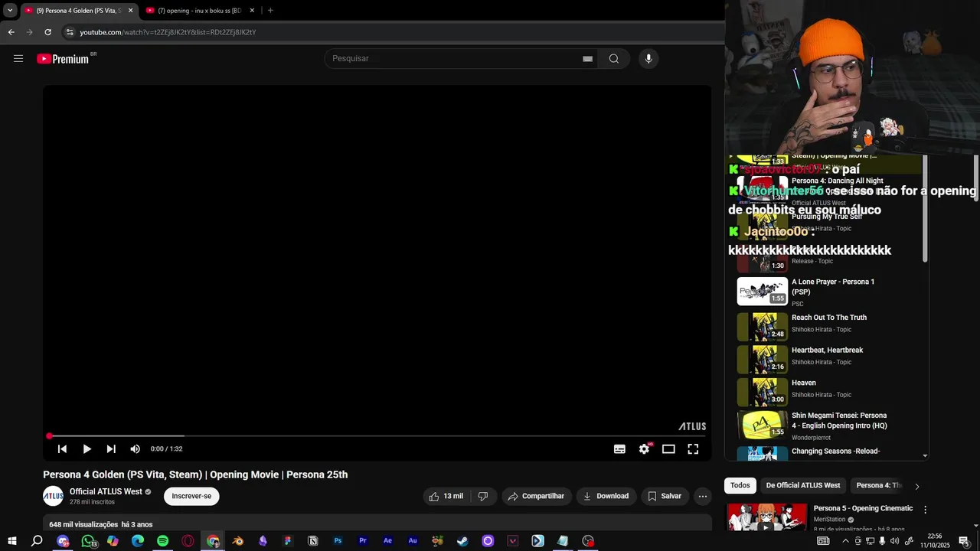Save the video with Salvar
980x551 pixels.
pyautogui.click(x=665, y=496)
